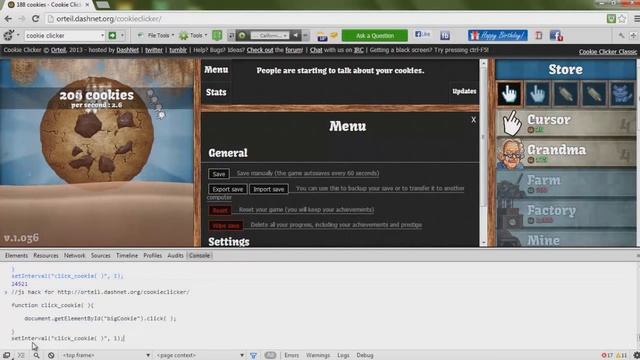Image resolution: width=640 pixels, height=360 pixels.
Task: Select the Factory building in Store
Action: [566, 213]
